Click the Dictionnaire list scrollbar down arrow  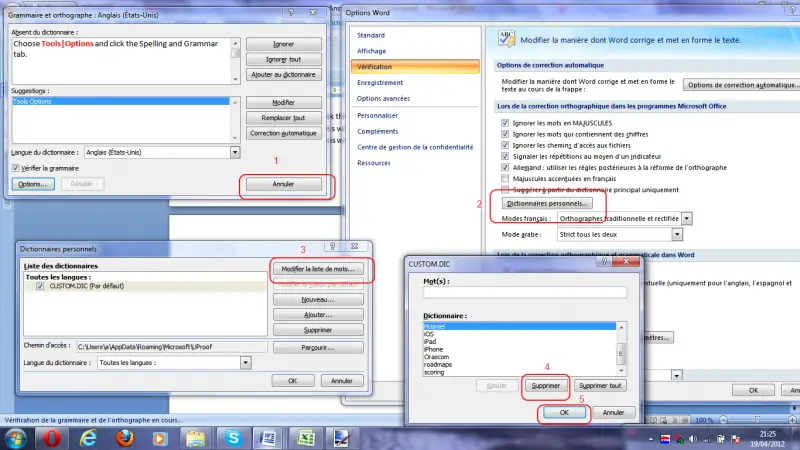(621, 371)
